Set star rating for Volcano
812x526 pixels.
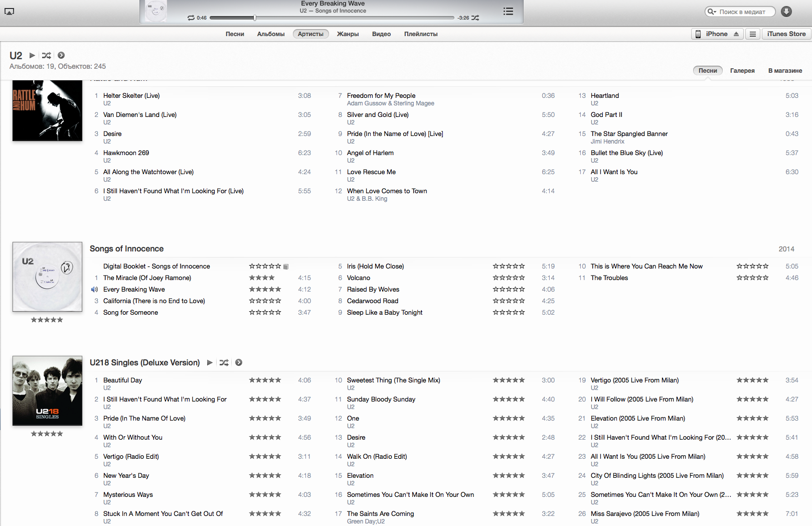coord(509,278)
